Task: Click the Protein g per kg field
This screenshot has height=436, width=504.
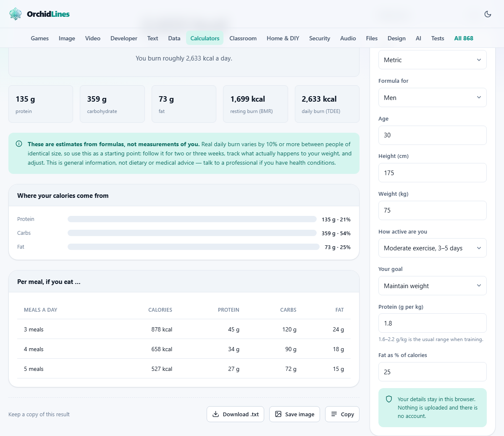Action: [x=433, y=323]
